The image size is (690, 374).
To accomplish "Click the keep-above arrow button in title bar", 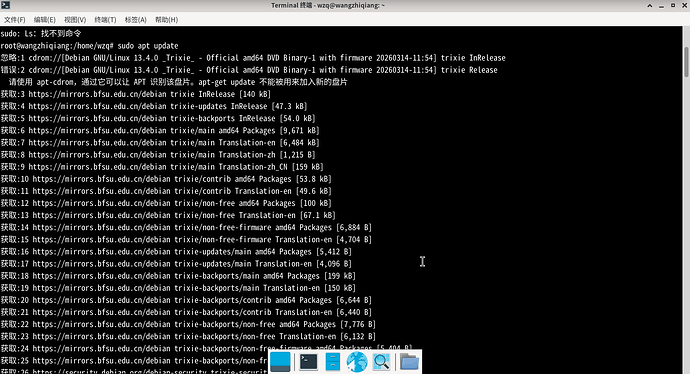I will pos(650,5).
